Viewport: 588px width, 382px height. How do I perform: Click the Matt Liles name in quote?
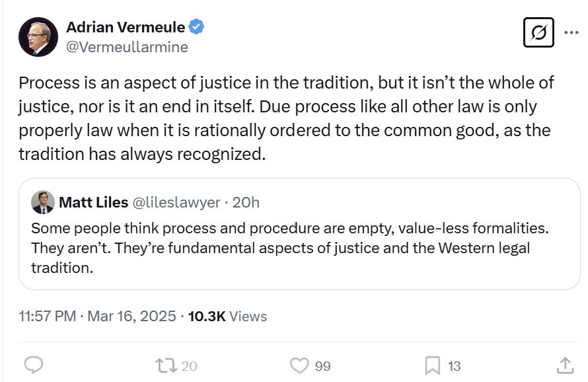(93, 202)
